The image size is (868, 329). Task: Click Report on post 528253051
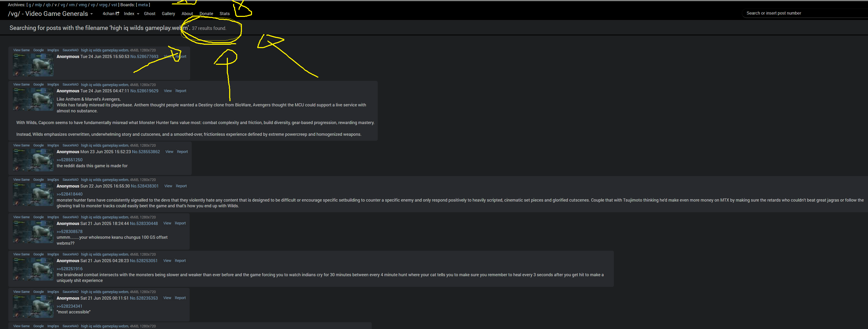180,261
